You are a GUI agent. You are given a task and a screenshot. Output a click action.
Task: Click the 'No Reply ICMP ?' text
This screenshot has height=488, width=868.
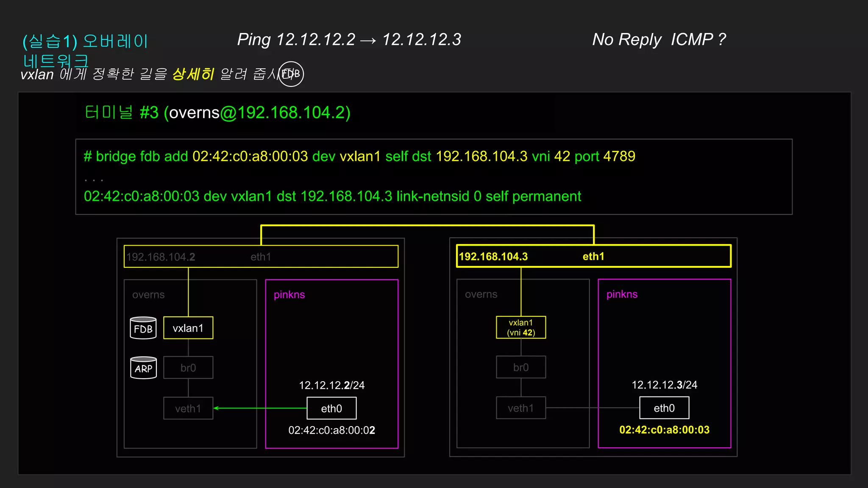[659, 39]
